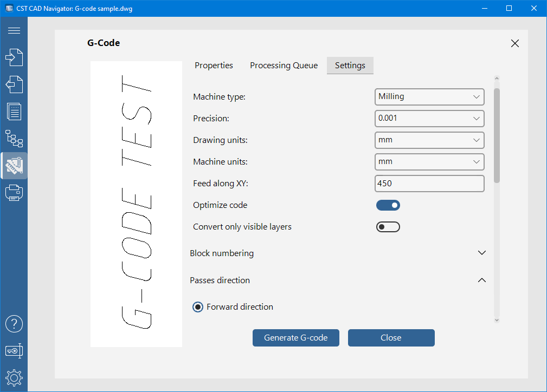The width and height of the screenshot is (547, 392).
Task: Enable Convert only visible layers toggle
Action: point(388,227)
